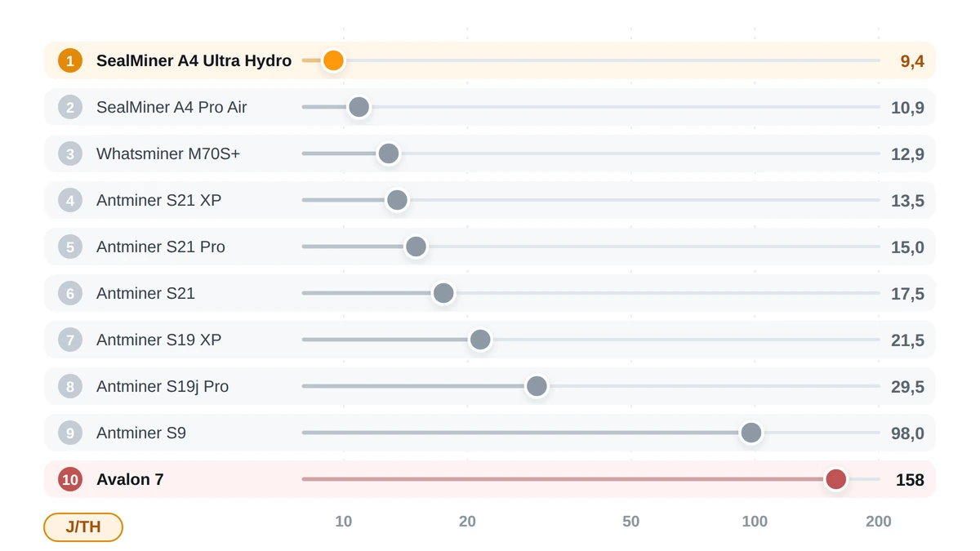Click the 10,9 efficiency value

pyautogui.click(x=907, y=108)
